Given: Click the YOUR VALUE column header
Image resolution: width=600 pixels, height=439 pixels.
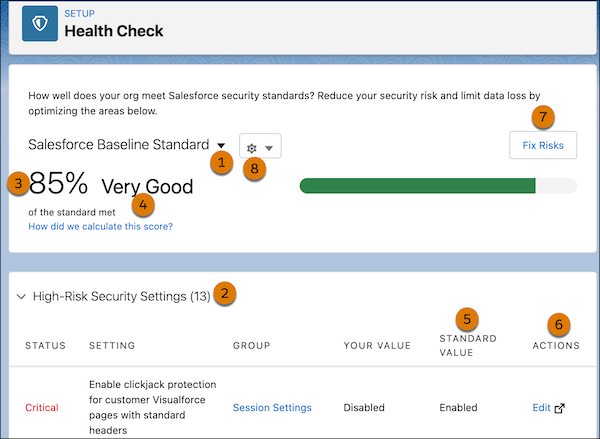Looking at the screenshot, I should point(376,346).
